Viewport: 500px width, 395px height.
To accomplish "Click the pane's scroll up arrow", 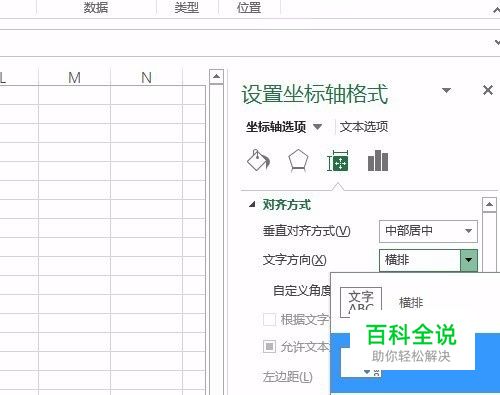I will (x=489, y=204).
